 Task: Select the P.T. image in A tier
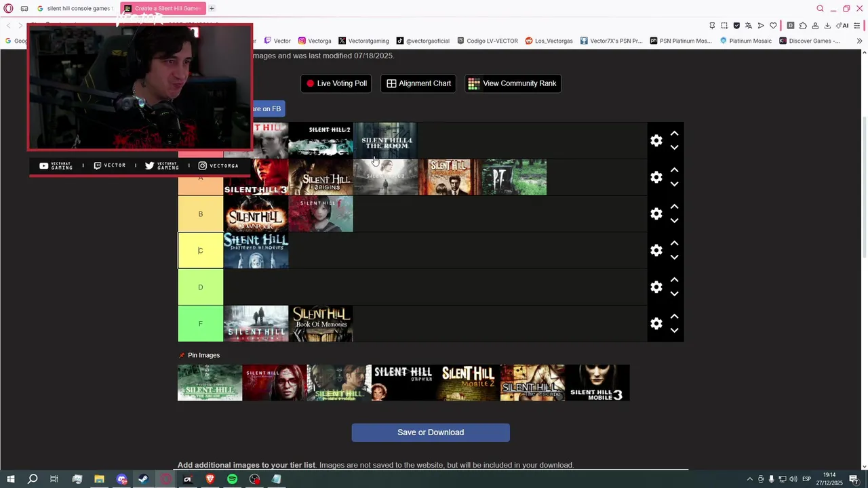click(514, 177)
